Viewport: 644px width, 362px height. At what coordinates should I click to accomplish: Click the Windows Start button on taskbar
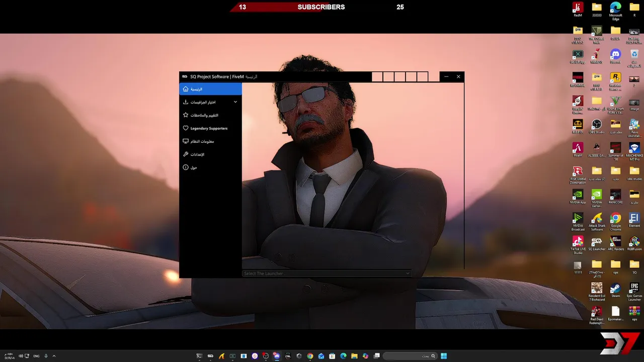point(444,356)
